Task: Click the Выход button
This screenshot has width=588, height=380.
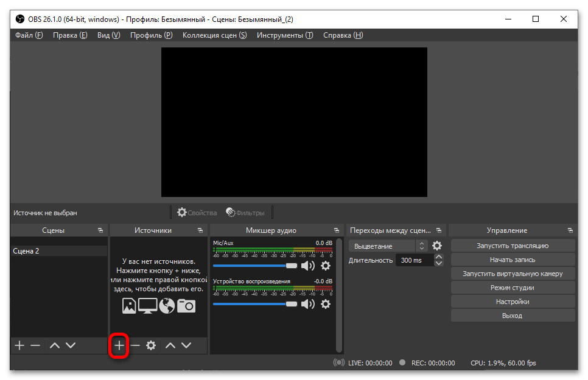Action: click(x=513, y=316)
